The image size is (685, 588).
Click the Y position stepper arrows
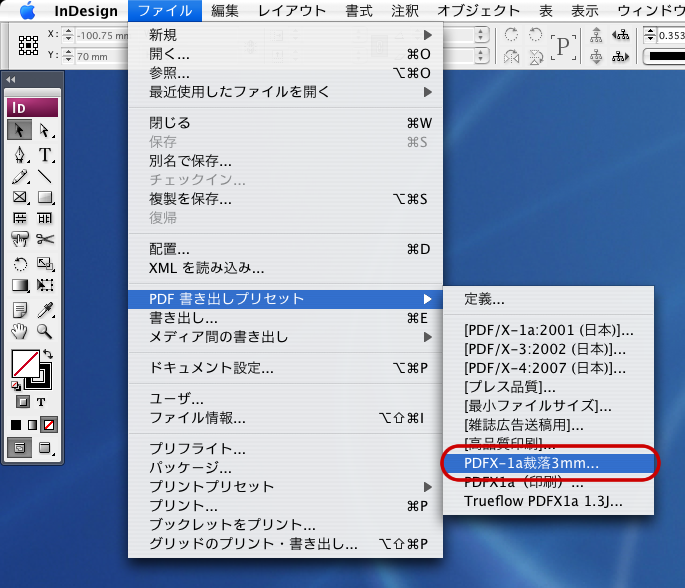(x=68, y=56)
